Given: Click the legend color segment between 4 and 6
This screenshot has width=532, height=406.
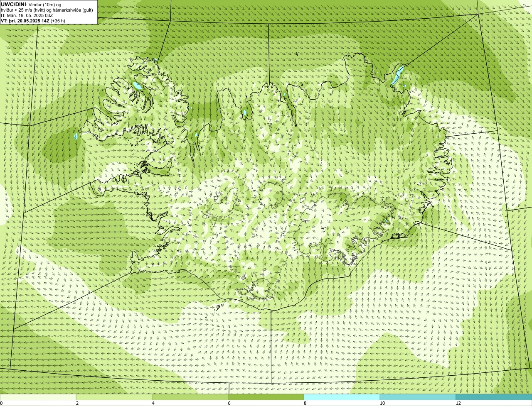Looking at the screenshot, I should click(x=190, y=397).
